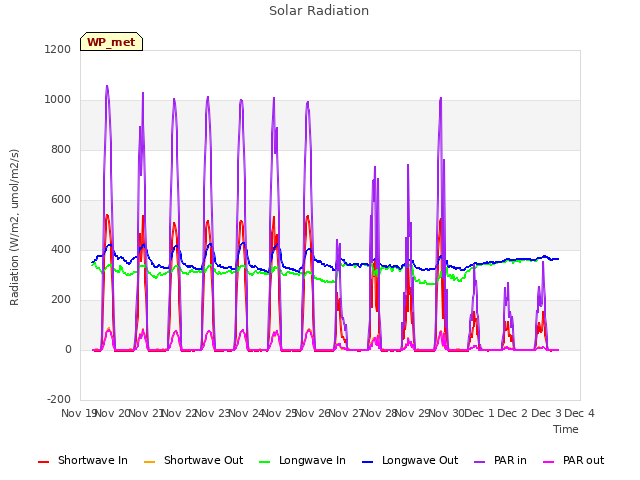Click the 0 y-axis tick label
The image size is (640, 480).
[68, 349]
